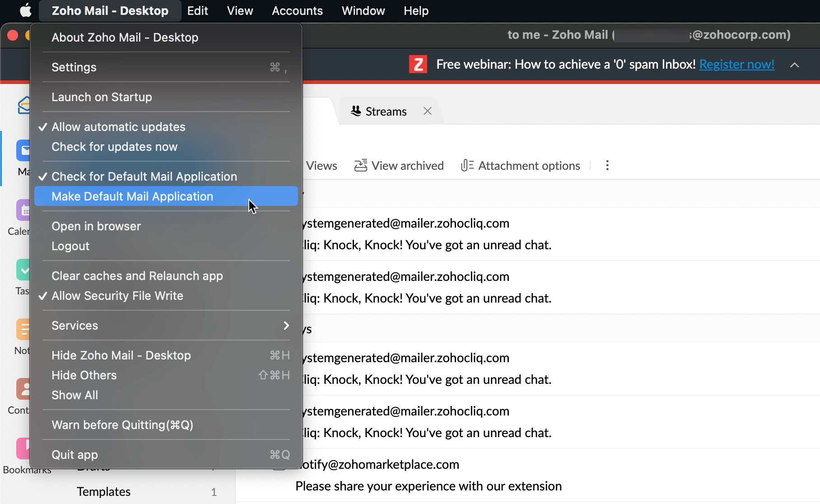Close the Streams tab
Screen dimensions: 820x504
[x=427, y=111]
